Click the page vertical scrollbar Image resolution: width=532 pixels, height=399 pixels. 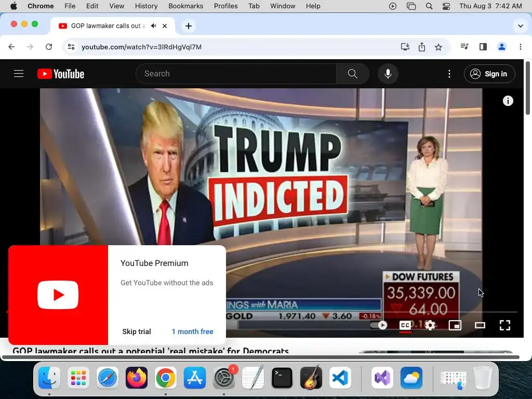pos(528,88)
